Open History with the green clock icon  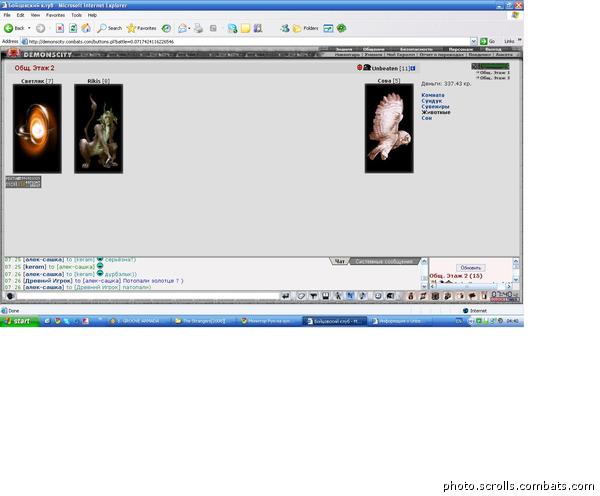point(166,28)
